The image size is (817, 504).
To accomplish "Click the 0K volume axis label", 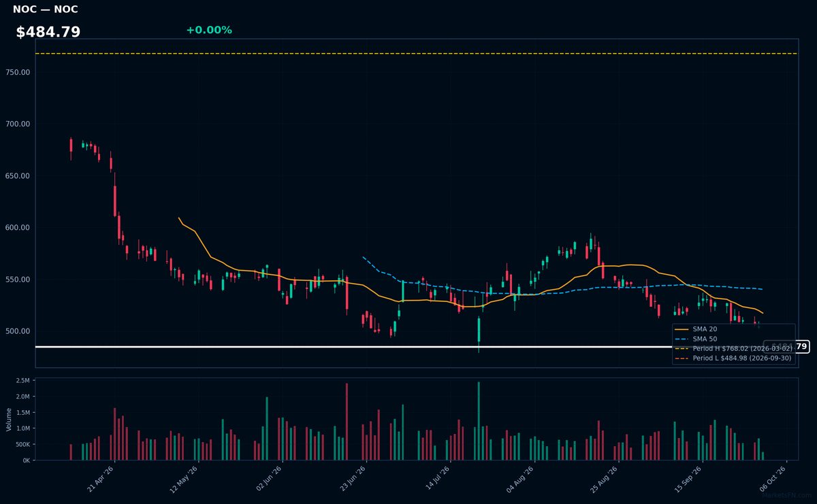I will coord(26,460).
